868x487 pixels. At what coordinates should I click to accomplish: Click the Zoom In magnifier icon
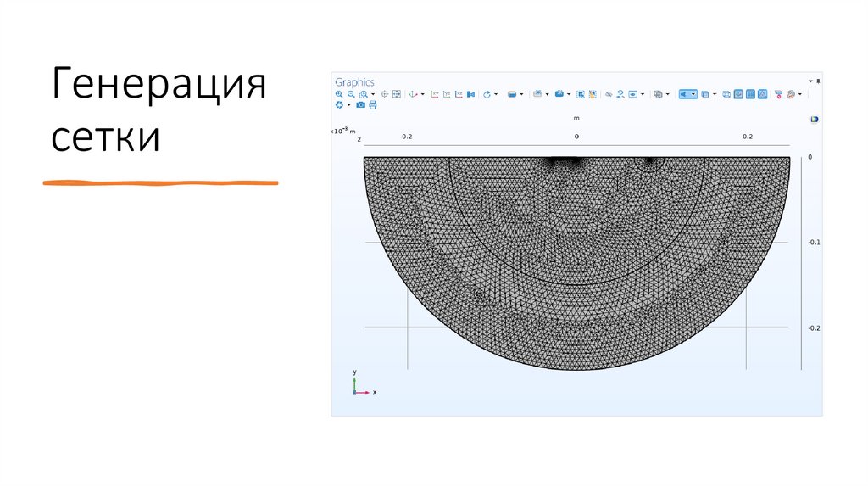pyautogui.click(x=339, y=94)
